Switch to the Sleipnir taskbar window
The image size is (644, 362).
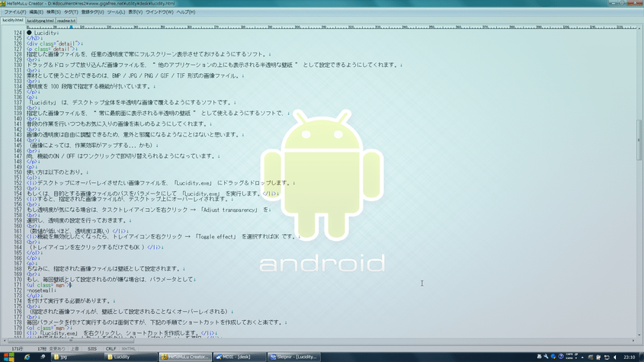click(294, 357)
